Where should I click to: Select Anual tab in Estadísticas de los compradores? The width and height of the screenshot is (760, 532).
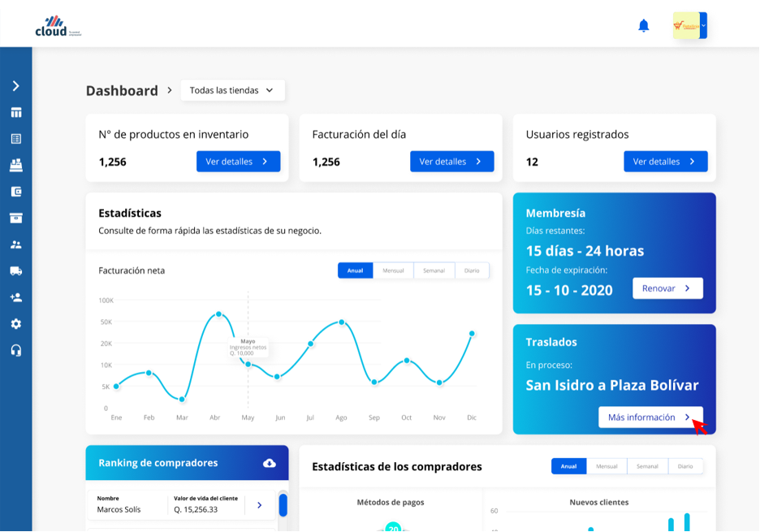point(568,466)
